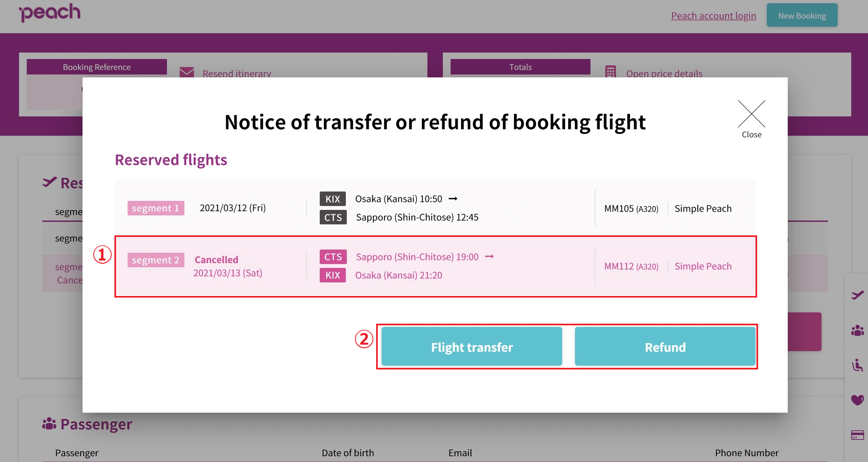
Task: Expand Open price details
Action: [x=664, y=73]
